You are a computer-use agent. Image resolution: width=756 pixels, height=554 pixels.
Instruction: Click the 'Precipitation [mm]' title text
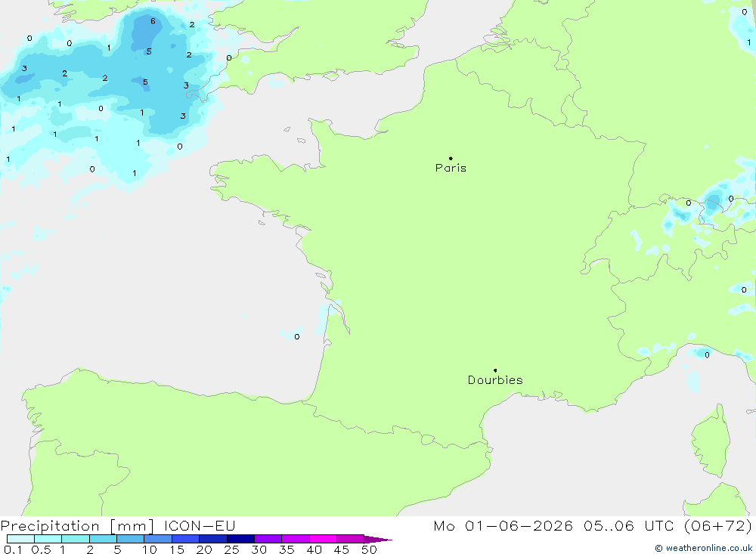coord(77,526)
